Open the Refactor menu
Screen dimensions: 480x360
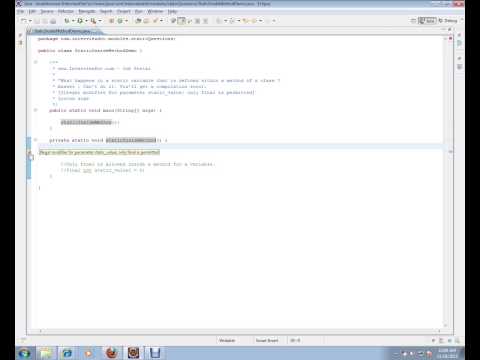[x=66, y=11]
